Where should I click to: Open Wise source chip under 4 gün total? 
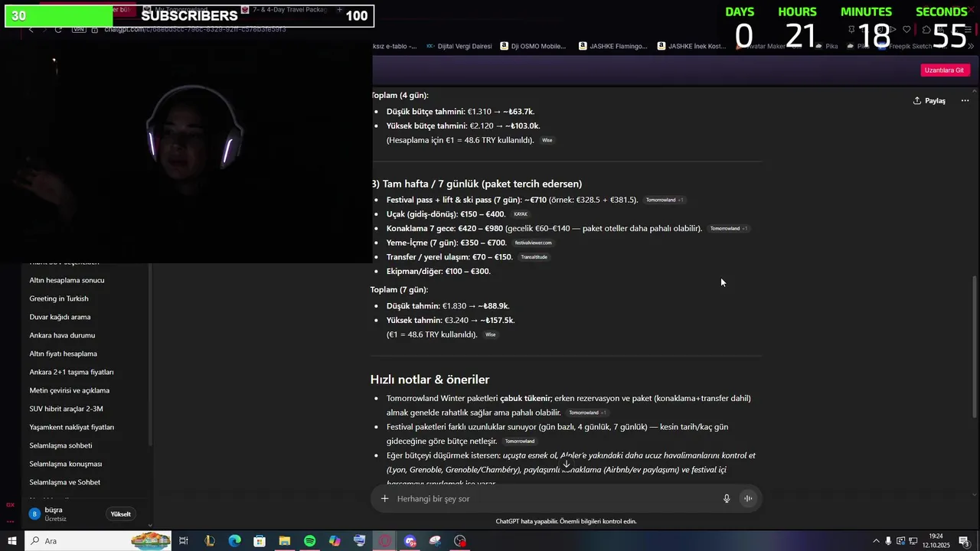click(x=547, y=140)
